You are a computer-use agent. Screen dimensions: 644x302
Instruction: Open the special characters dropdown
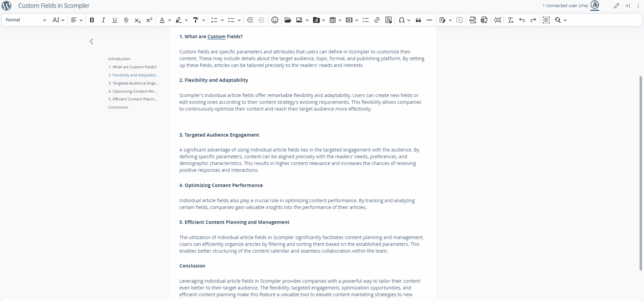pyautogui.click(x=408, y=20)
